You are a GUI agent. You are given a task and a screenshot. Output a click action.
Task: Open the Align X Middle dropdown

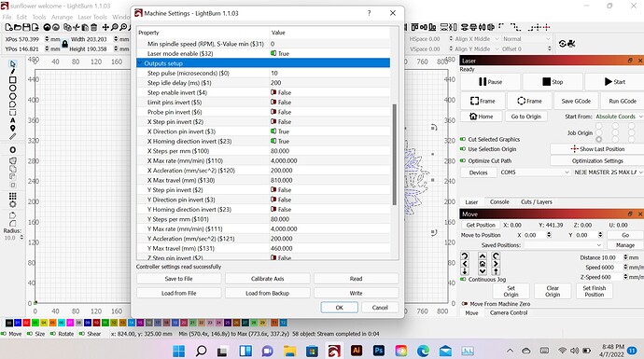click(476, 39)
